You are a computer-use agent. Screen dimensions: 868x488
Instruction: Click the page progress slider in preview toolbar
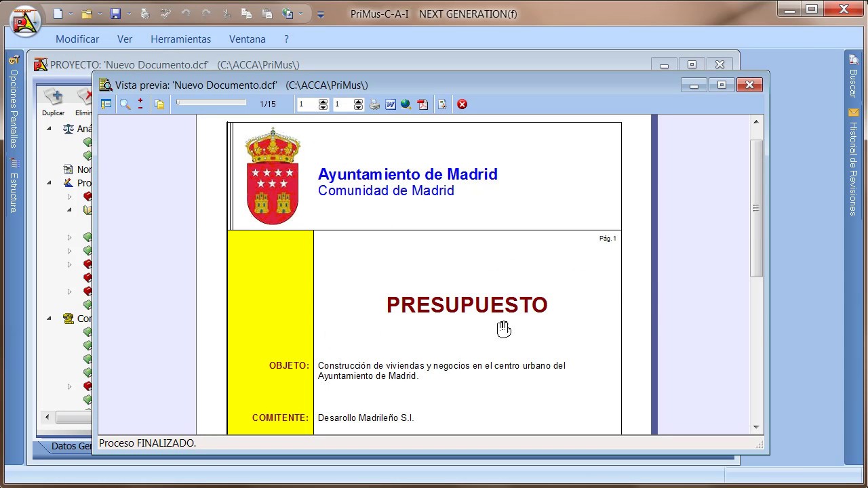pyautogui.click(x=212, y=103)
